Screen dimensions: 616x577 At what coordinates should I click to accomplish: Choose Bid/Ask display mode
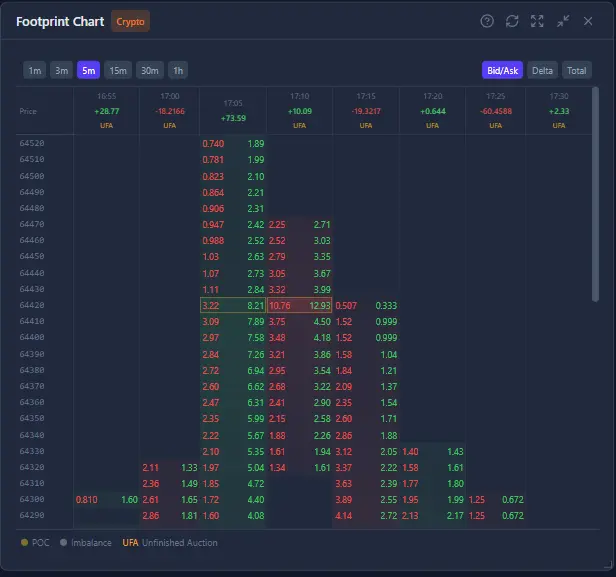point(502,70)
